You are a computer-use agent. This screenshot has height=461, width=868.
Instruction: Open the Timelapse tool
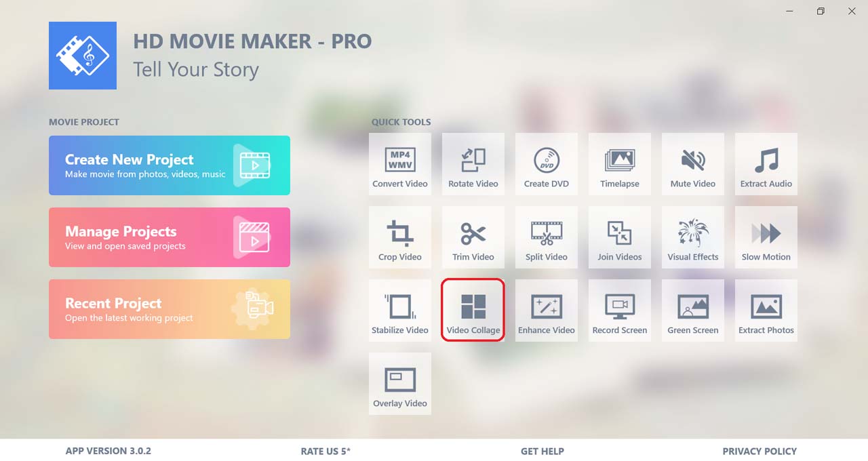pyautogui.click(x=620, y=164)
